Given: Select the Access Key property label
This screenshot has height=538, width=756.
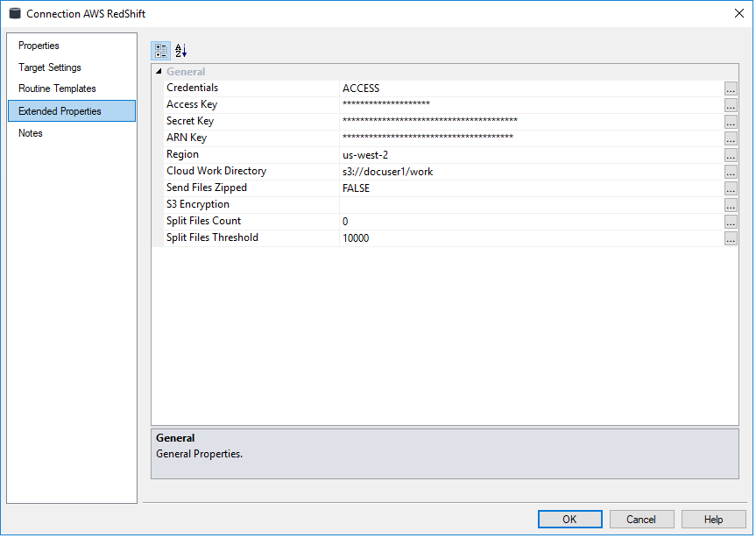Looking at the screenshot, I should (x=192, y=104).
